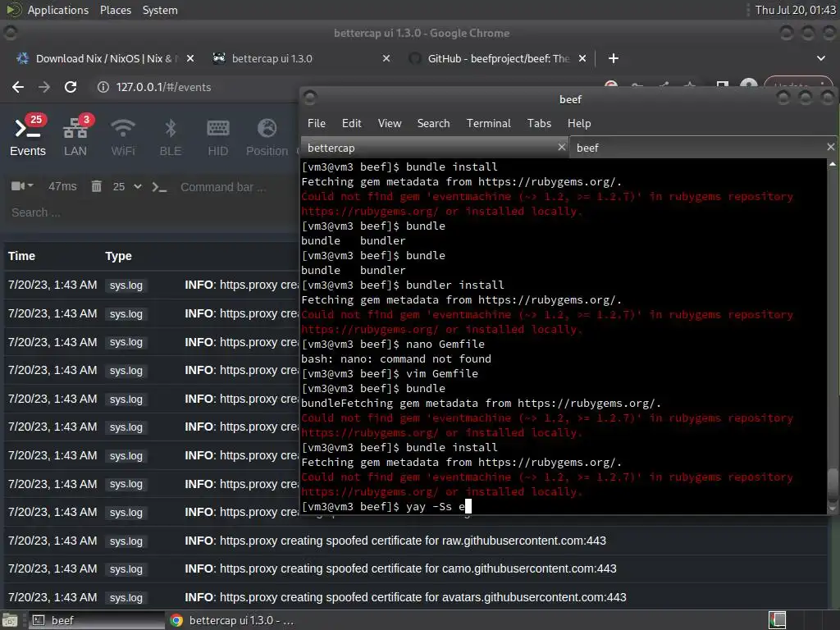Viewport: 840px width, 630px height.
Task: Open terminal Edit menu
Action: (x=351, y=123)
